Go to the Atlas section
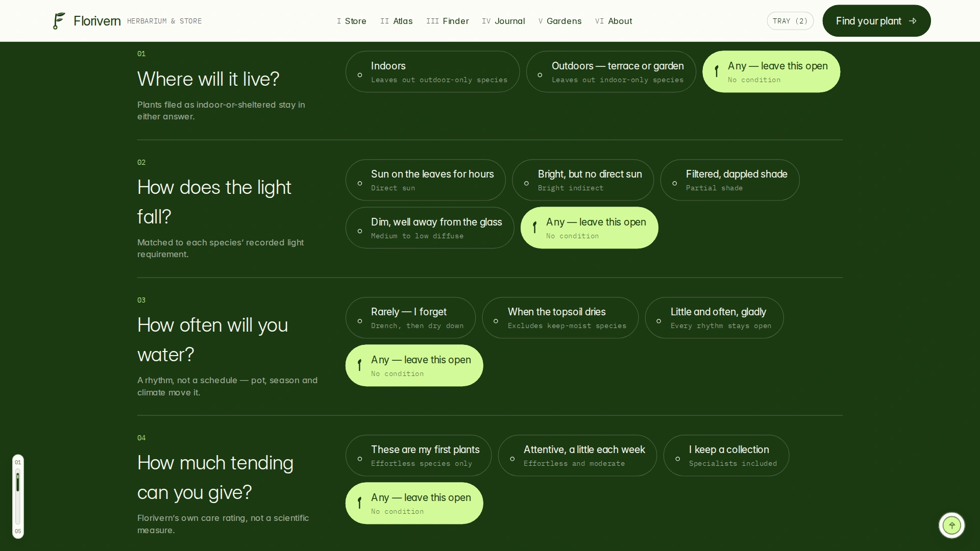Screen dimensions: 980x551 pos(397,21)
